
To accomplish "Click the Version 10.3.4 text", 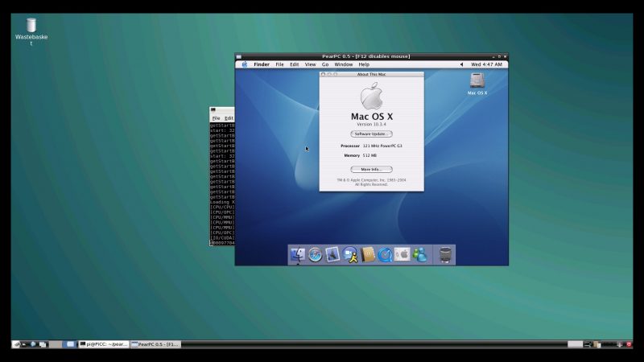I will pyautogui.click(x=371, y=125).
